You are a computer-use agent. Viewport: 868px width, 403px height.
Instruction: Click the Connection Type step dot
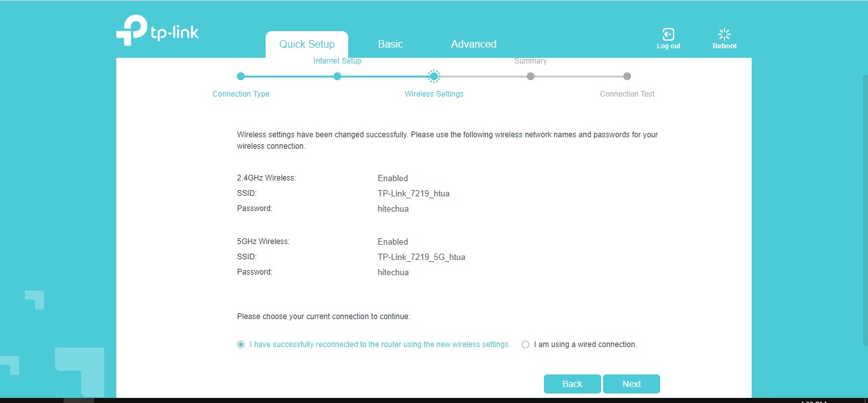click(241, 76)
